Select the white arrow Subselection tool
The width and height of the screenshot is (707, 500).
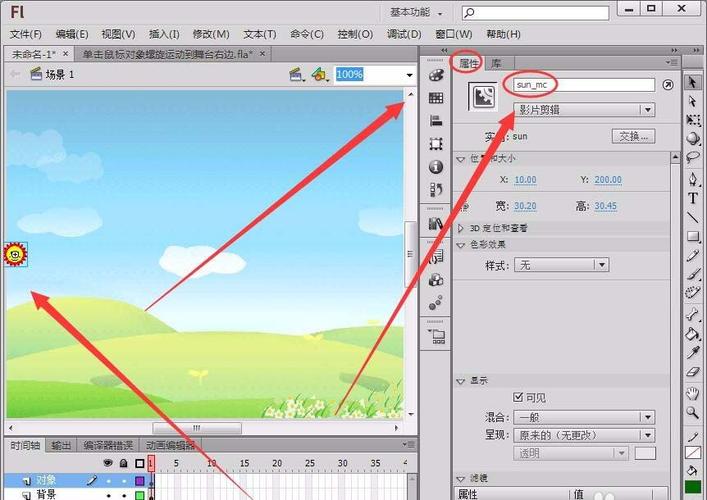(693, 101)
